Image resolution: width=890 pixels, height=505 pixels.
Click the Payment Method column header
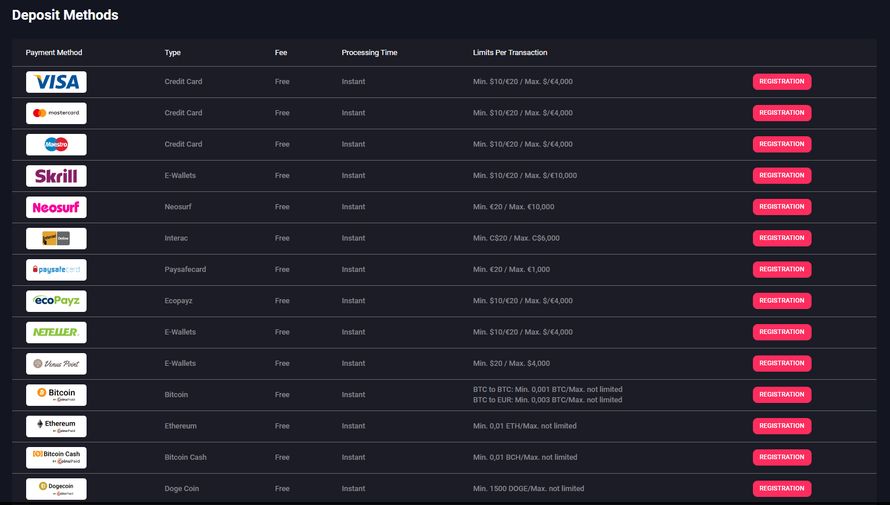pyautogui.click(x=54, y=52)
